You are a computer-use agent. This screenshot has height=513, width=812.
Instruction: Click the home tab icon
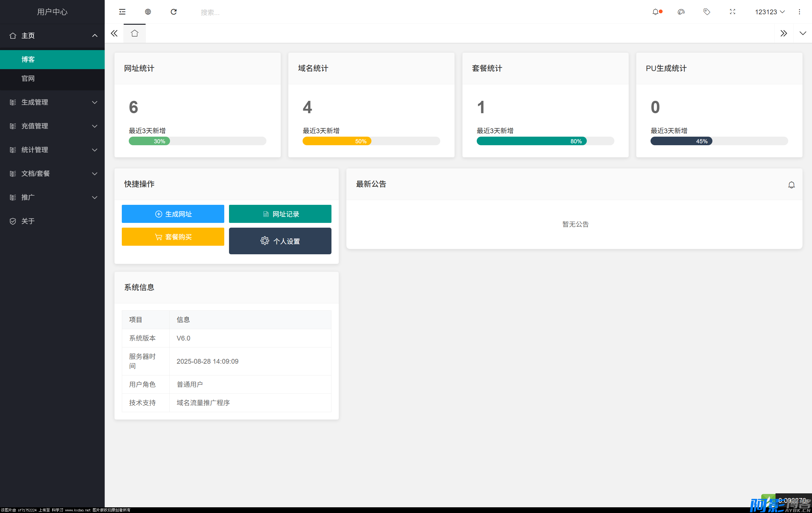(x=134, y=33)
